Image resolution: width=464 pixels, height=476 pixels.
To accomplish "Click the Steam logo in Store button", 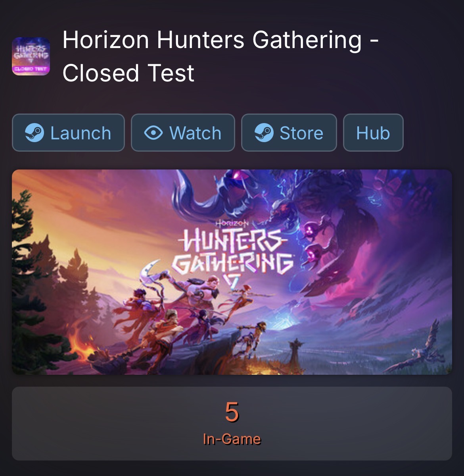I will click(264, 133).
